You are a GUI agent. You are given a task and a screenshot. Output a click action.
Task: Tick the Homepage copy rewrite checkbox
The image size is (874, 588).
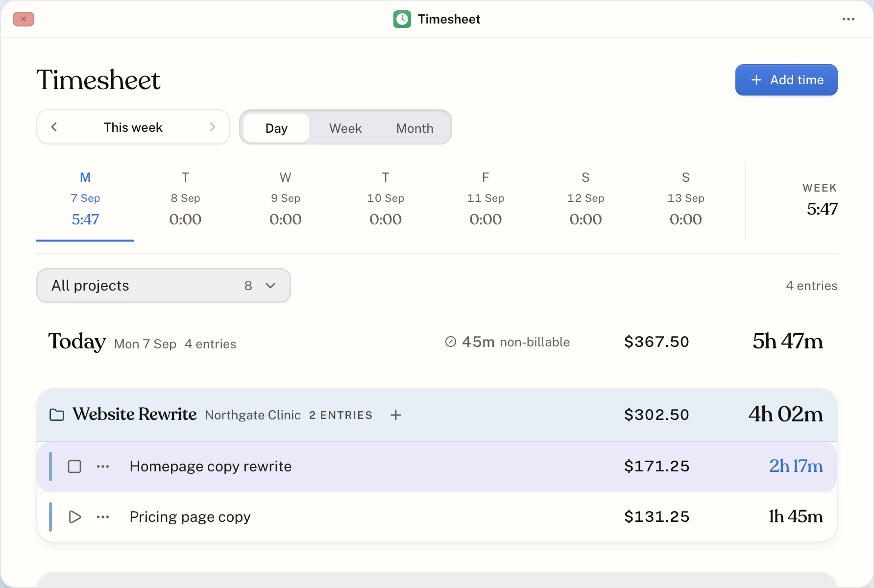(74, 466)
